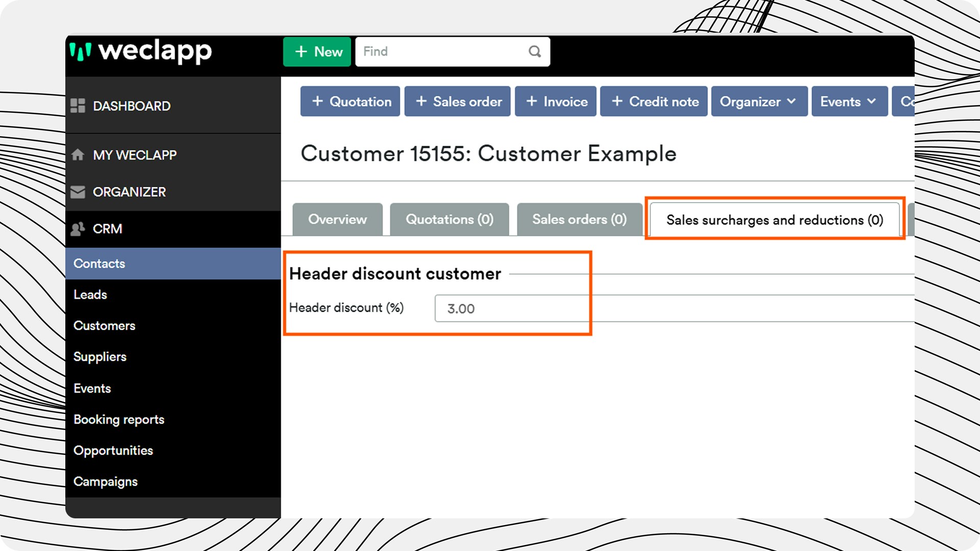Select Customers in the CRM menu
Viewport: 980px width, 551px height.
pyautogui.click(x=173, y=325)
